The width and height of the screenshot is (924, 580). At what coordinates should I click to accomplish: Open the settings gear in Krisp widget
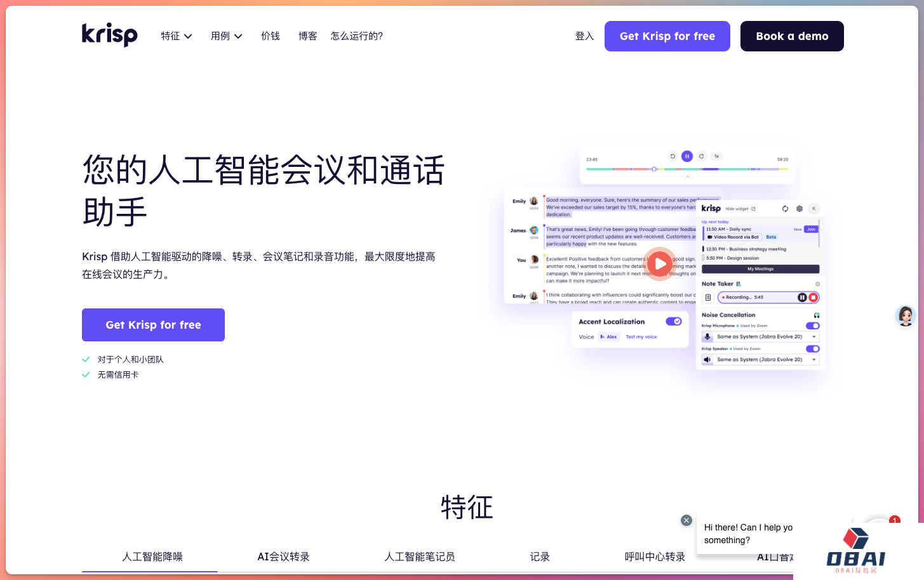800,209
